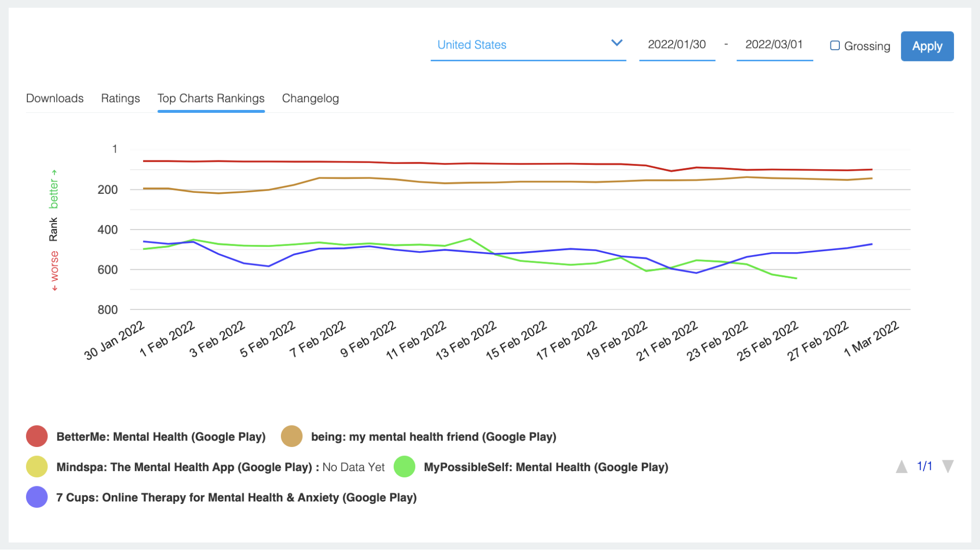Screen dimensions: 980x550
Task: Switch to the Changelog tab
Action: click(x=310, y=98)
